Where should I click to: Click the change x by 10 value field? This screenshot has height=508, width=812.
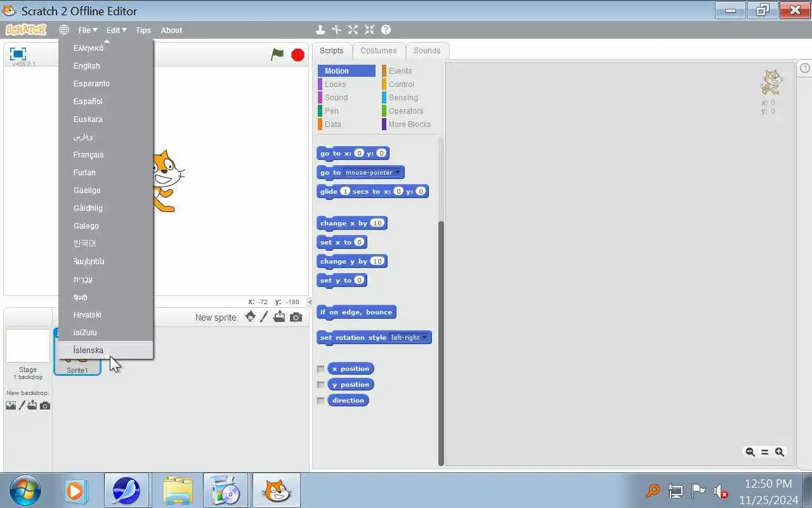(x=377, y=223)
